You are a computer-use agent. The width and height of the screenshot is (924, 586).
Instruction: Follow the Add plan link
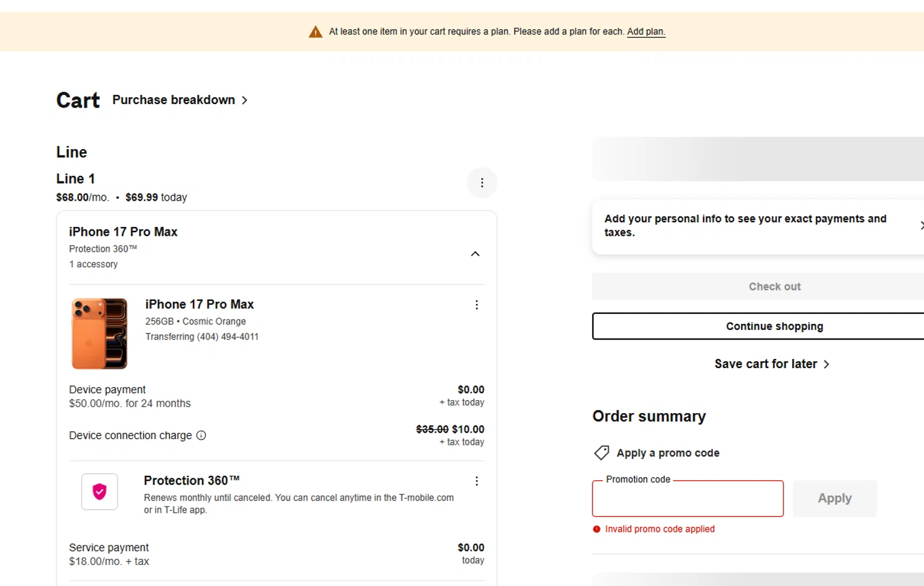coord(646,32)
